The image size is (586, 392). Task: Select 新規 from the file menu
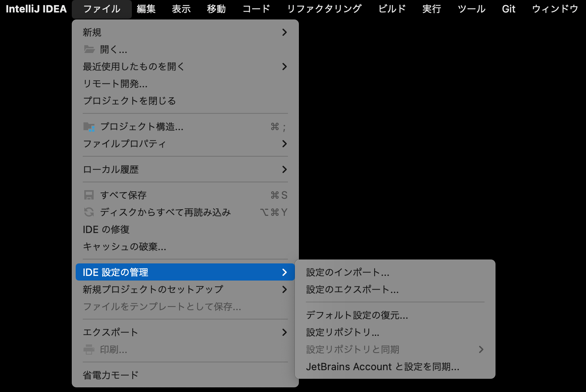click(185, 32)
